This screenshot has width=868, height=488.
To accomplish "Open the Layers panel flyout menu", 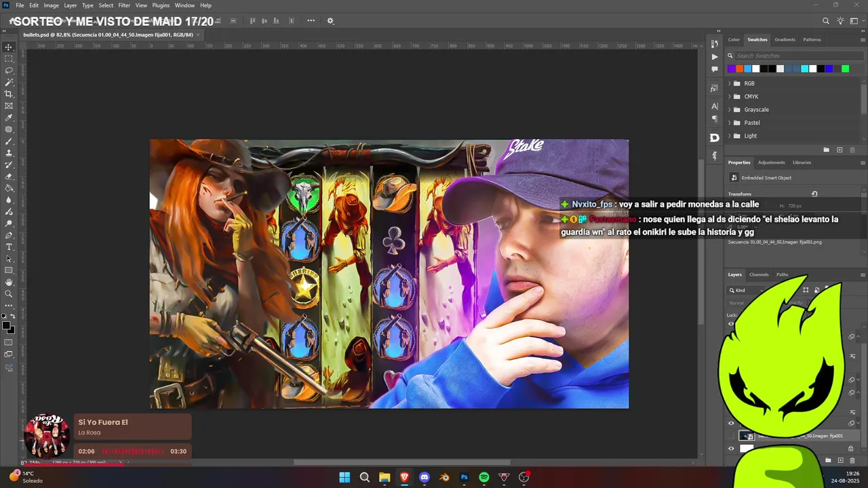I will click(x=863, y=274).
